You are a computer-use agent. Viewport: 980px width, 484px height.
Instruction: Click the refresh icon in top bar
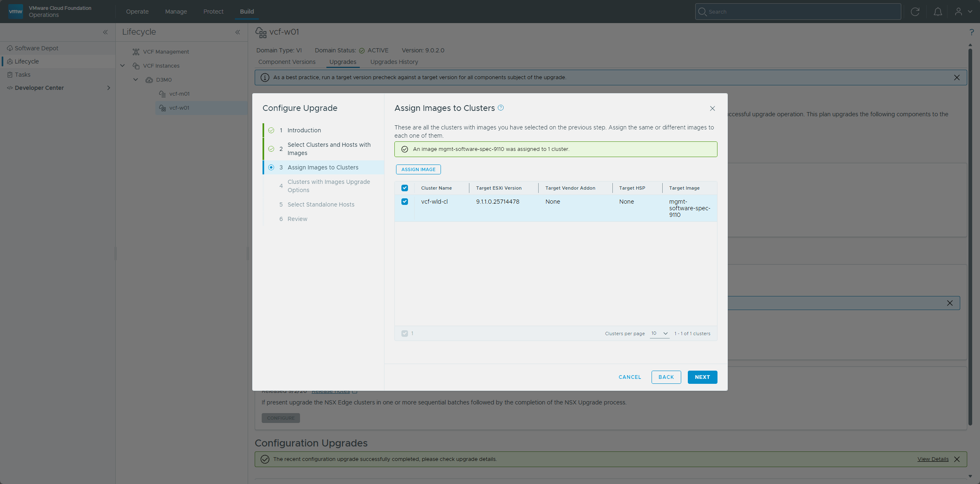point(915,12)
